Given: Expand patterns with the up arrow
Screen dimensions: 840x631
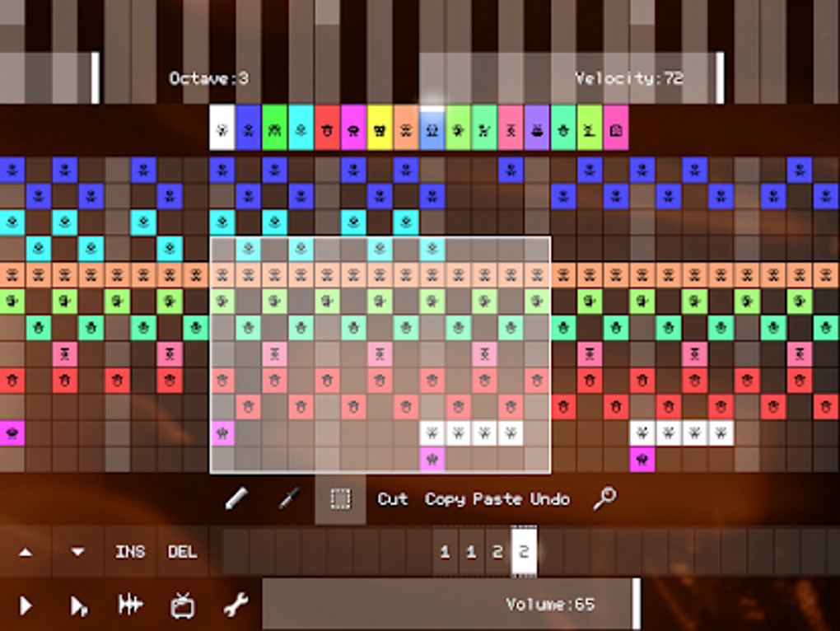Looking at the screenshot, I should tap(26, 552).
